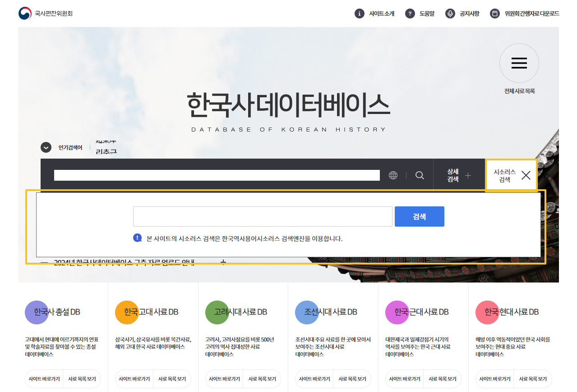
Task: Click the main search text field
Action: click(217, 175)
